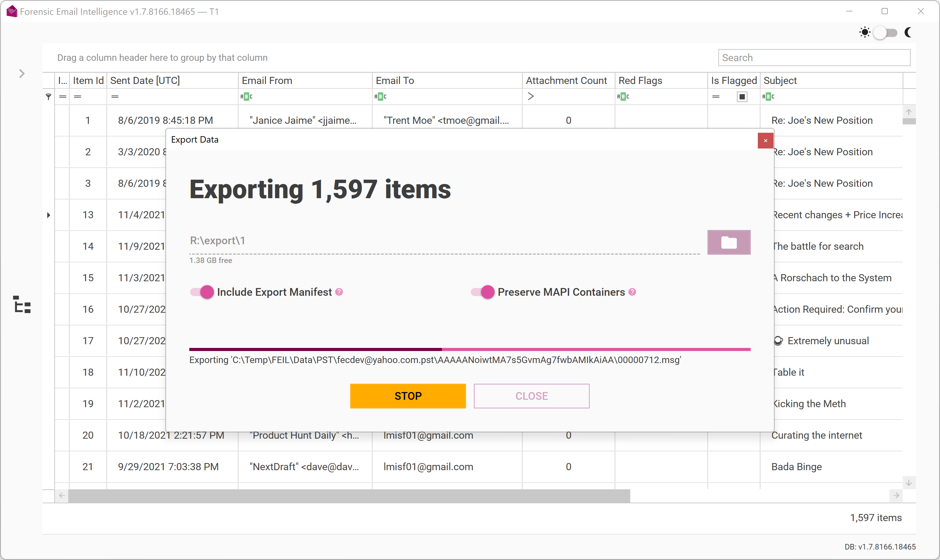This screenshot has height=560, width=940.
Task: Click the Attachment Count greater-than filter operator
Action: 530,97
